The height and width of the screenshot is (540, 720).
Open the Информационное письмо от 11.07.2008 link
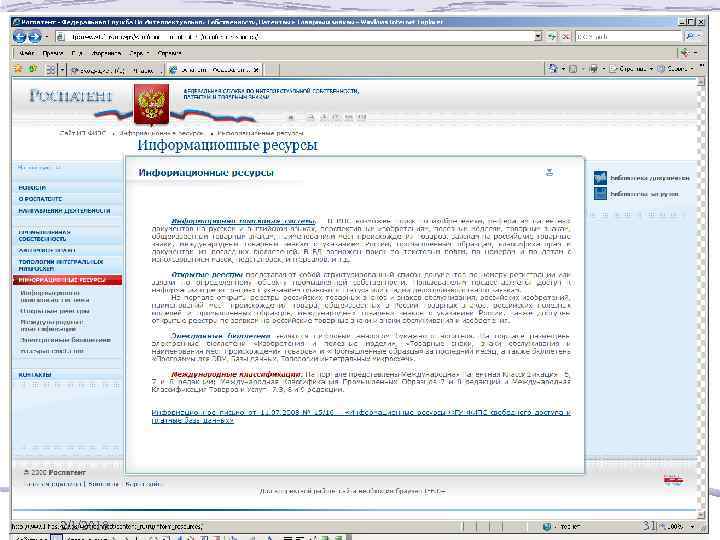pos(361,416)
